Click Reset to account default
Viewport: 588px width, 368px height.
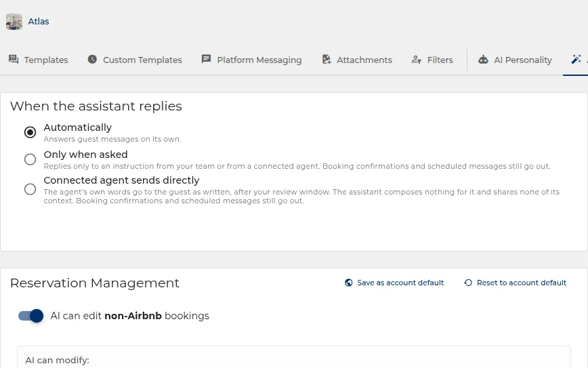coord(516,283)
